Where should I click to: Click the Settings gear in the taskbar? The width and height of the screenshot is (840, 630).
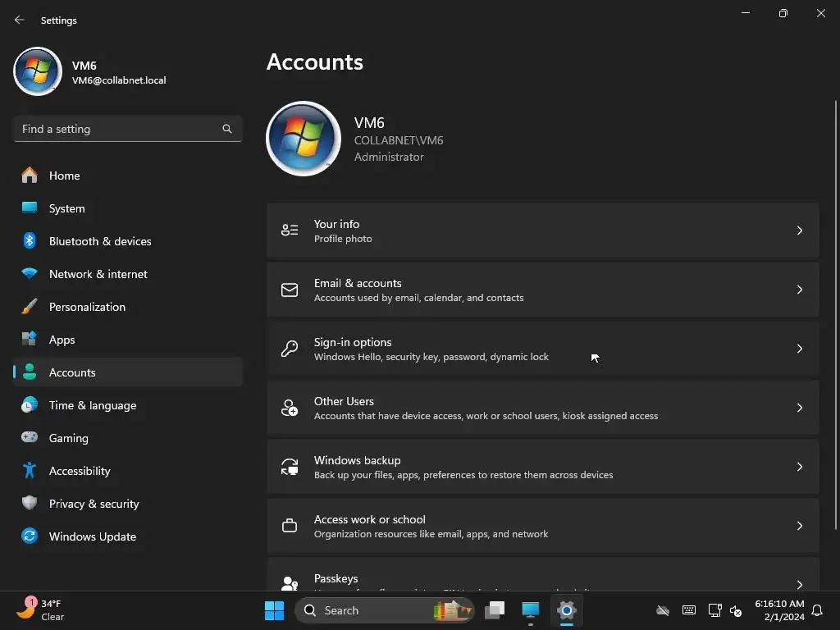click(566, 610)
